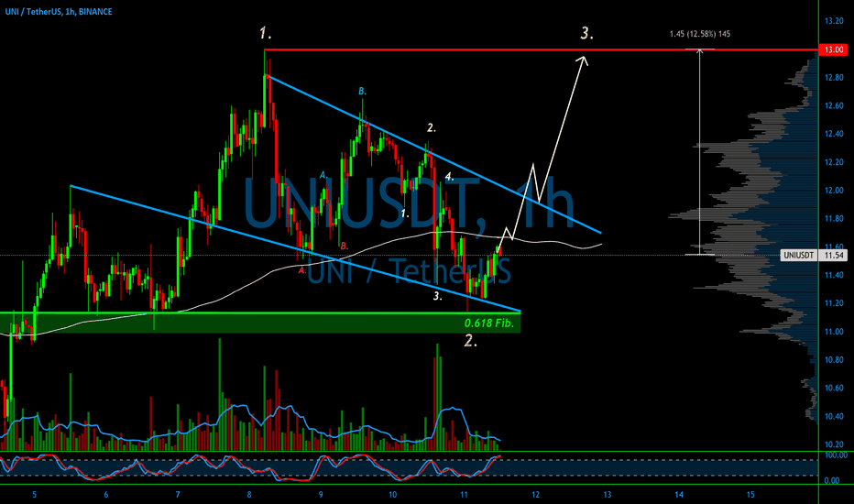Click the 0.00 oscillator scale value
854x504 pixels.
(x=832, y=480)
